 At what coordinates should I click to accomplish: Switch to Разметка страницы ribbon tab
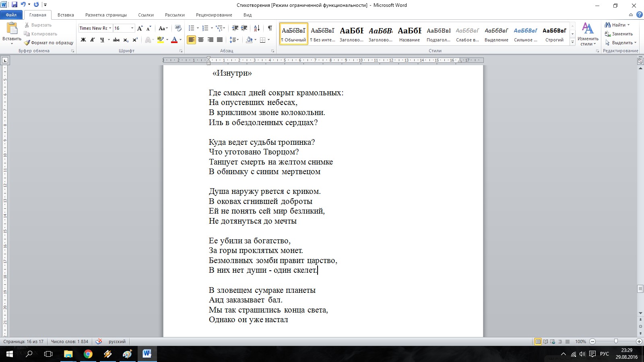tap(106, 15)
